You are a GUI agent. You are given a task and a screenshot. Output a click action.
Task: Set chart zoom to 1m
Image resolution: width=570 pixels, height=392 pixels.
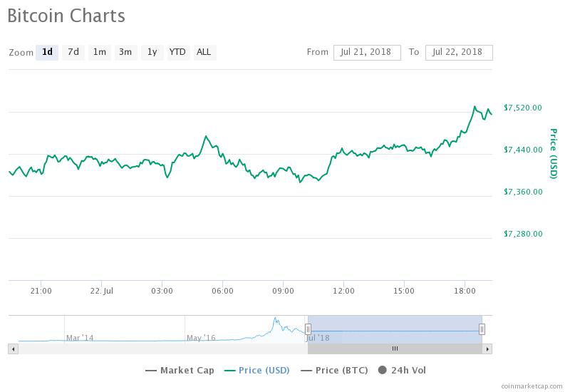click(x=99, y=52)
